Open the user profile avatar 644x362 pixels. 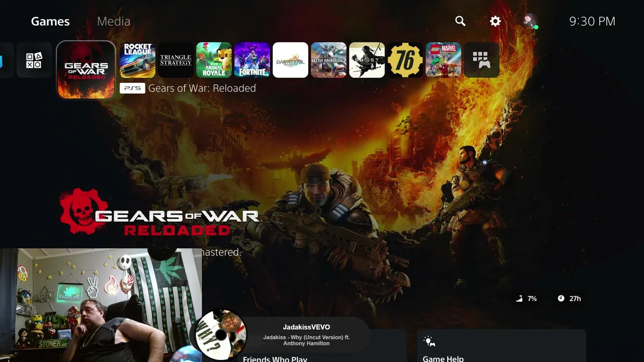530,21
